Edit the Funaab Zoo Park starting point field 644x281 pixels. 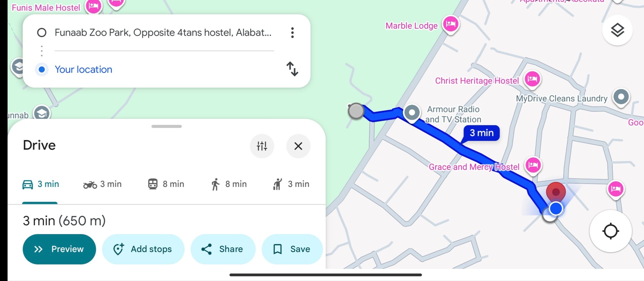point(163,33)
